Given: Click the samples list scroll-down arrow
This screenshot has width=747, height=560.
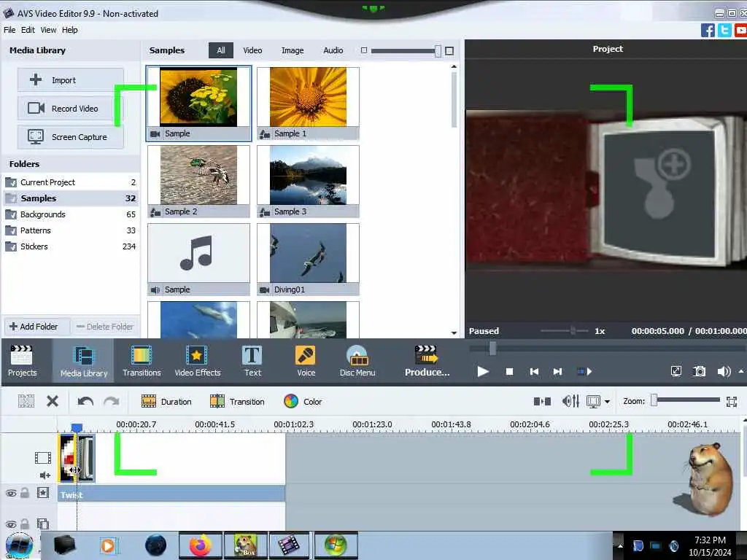Looking at the screenshot, I should [x=454, y=332].
